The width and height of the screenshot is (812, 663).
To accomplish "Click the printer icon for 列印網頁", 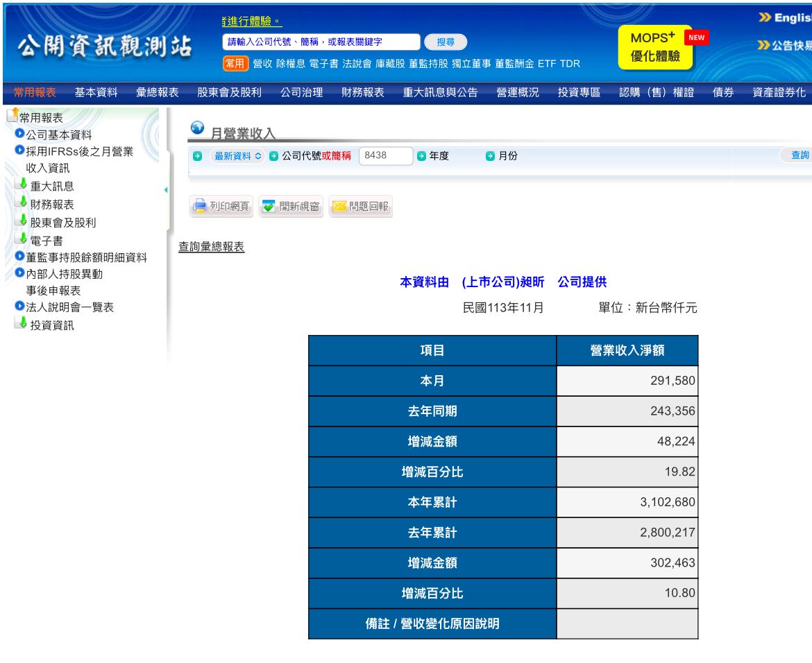I will (x=201, y=207).
